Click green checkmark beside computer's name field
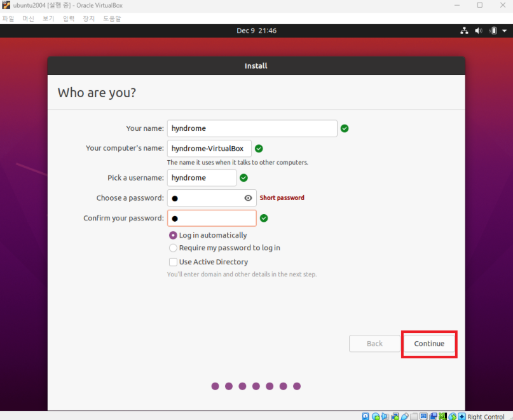This screenshot has width=513, height=420. [x=259, y=149]
